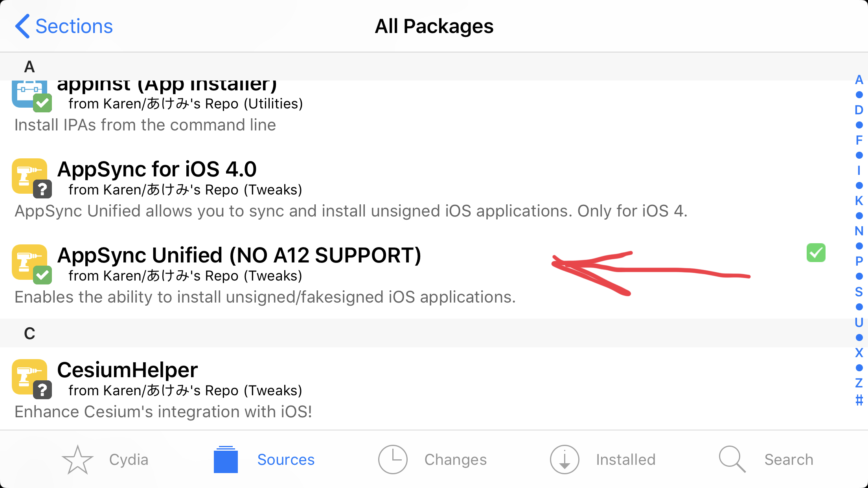Jump to letter S in the index
Screen dimensions: 868x488
click(x=859, y=292)
